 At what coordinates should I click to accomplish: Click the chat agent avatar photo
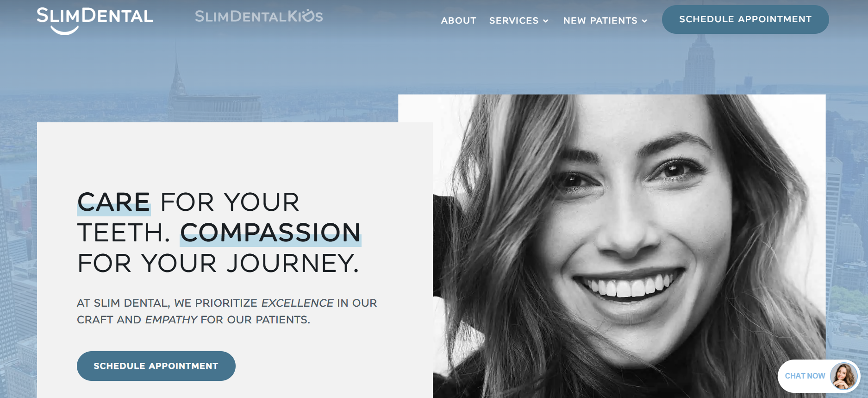843,376
